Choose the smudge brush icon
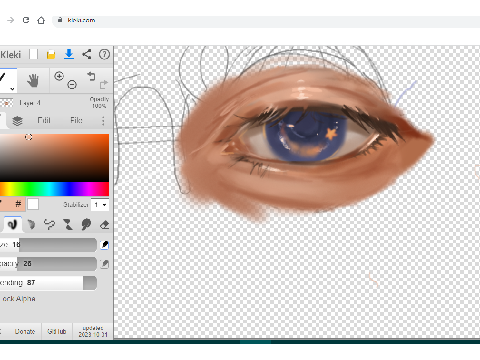The height and width of the screenshot is (360, 480). [86, 224]
